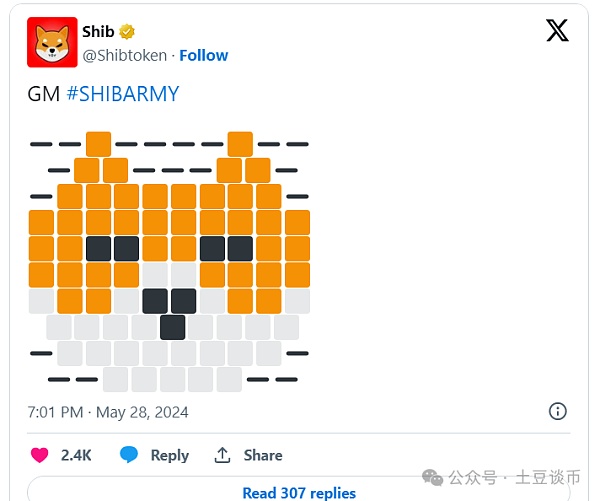
Task: Click the Share text label
Action: [x=263, y=455]
